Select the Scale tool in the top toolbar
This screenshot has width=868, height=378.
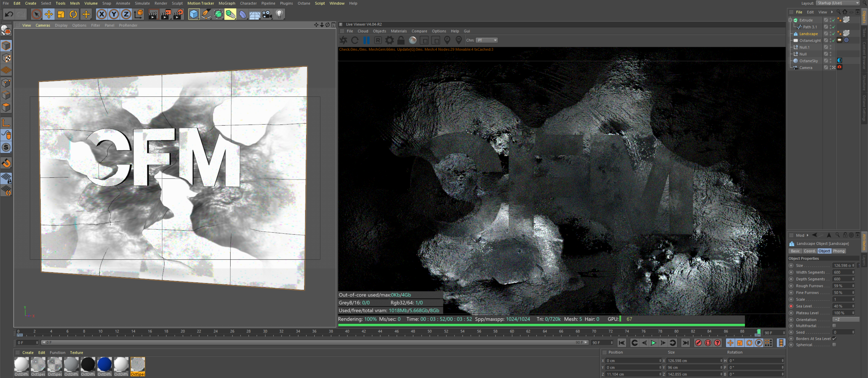click(61, 14)
